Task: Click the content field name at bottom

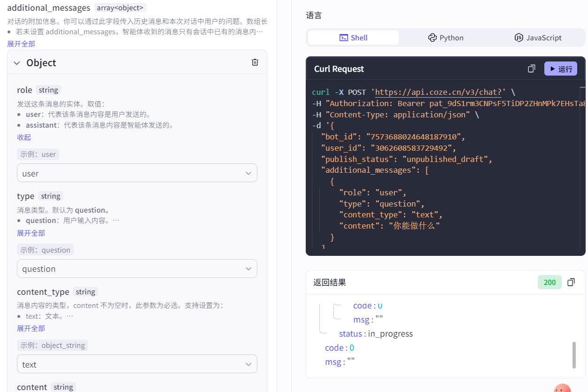Action: pyautogui.click(x=32, y=387)
